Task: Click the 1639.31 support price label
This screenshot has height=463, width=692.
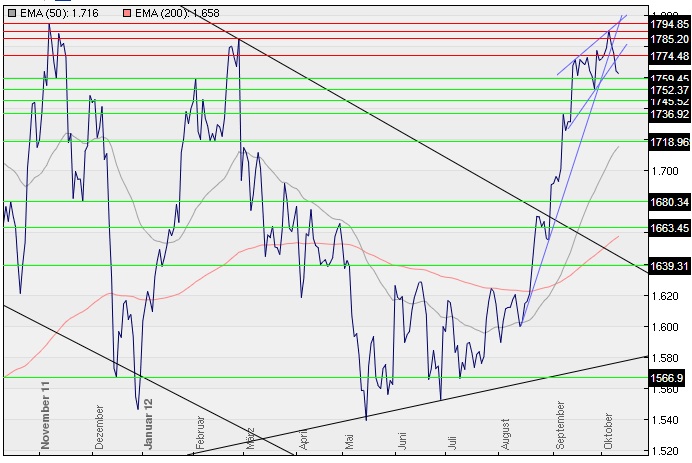Action: tap(668, 266)
